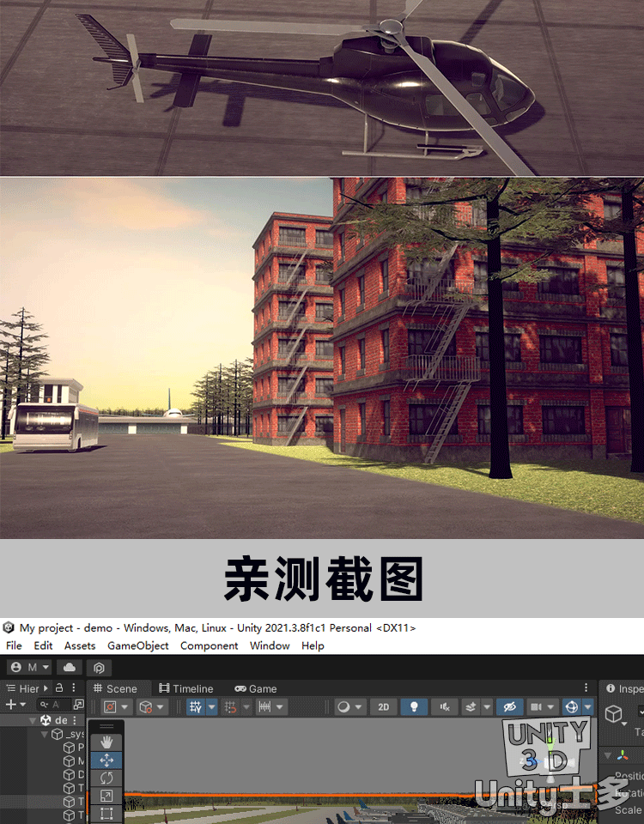Select the Move tool
Screen dimensions: 644x824
[x=106, y=760]
